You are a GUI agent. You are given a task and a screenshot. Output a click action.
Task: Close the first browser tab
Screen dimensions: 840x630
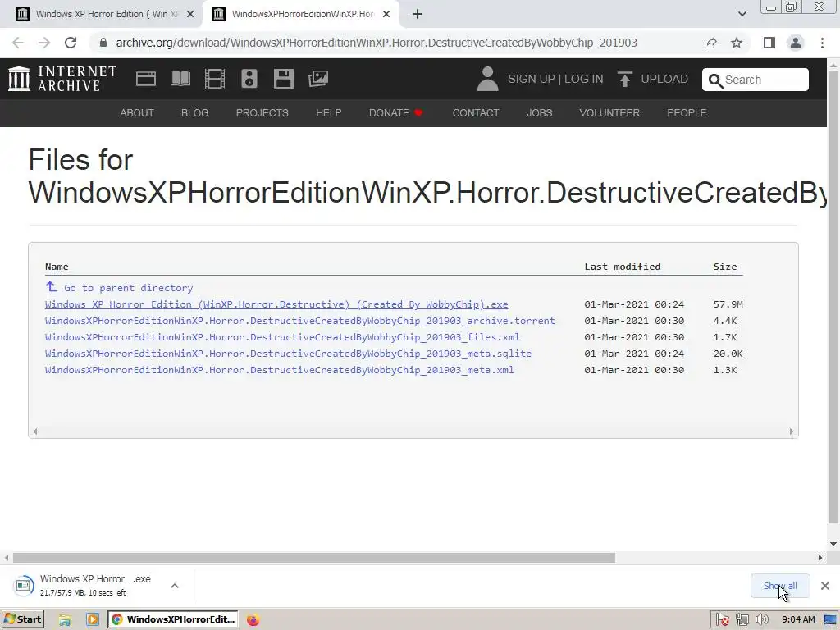pos(190,14)
